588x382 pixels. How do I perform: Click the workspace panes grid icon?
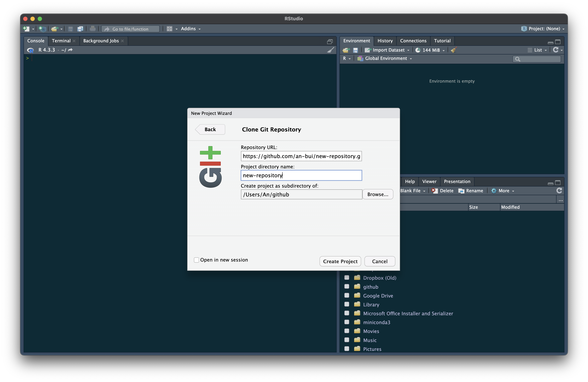[169, 29]
